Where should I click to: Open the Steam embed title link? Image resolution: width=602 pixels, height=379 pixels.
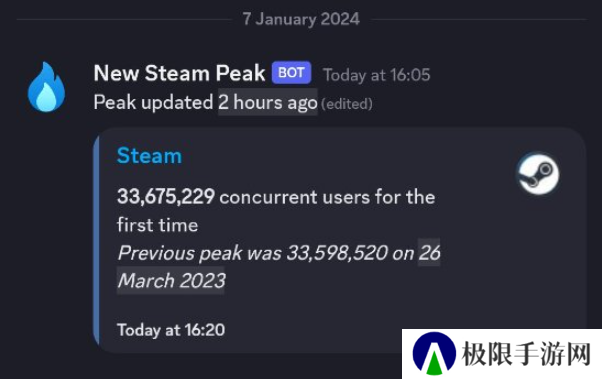pyautogui.click(x=149, y=156)
